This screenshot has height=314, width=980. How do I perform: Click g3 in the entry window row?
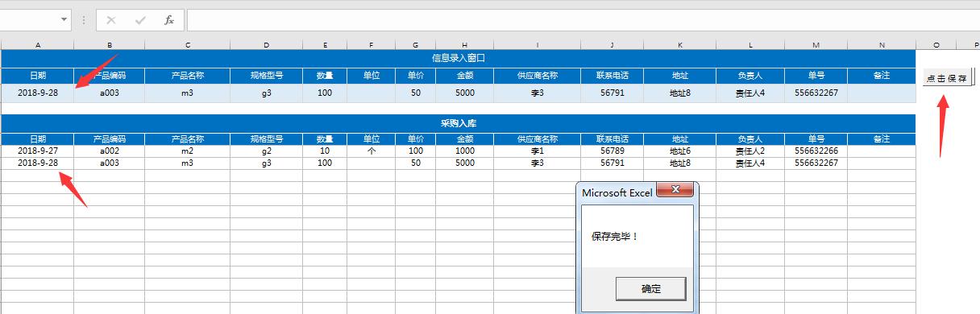pos(266,93)
